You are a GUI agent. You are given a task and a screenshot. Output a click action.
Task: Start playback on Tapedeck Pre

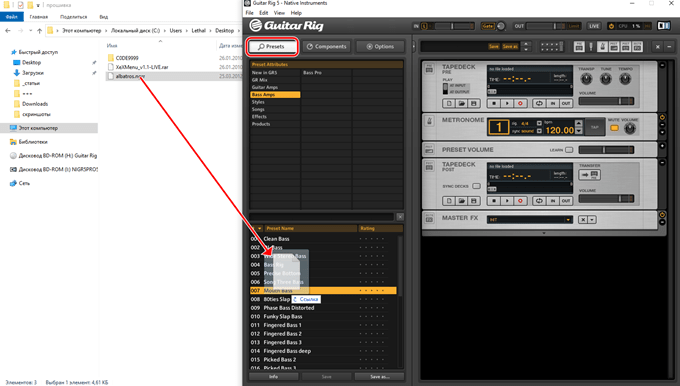507,104
